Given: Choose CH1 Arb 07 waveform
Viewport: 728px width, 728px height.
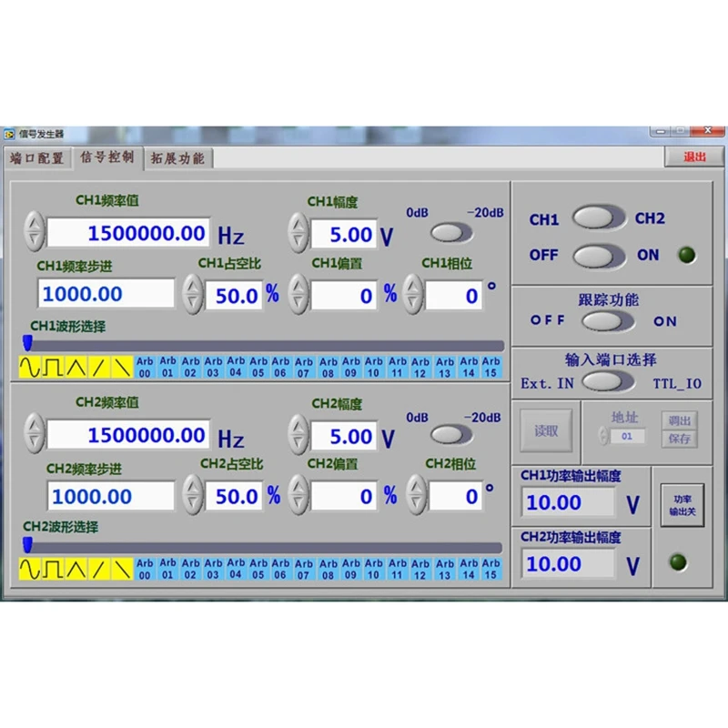Looking at the screenshot, I should [304, 368].
